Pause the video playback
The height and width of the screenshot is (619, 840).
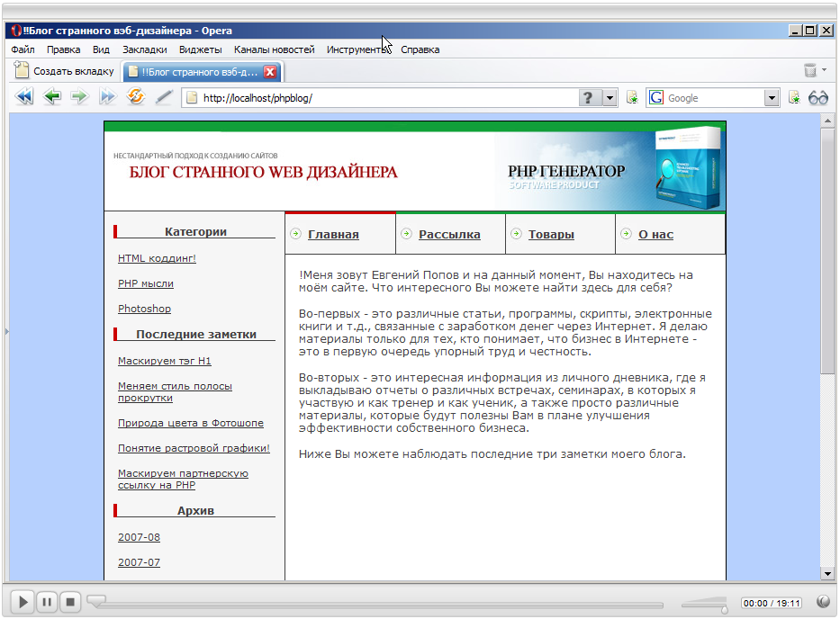click(x=47, y=602)
